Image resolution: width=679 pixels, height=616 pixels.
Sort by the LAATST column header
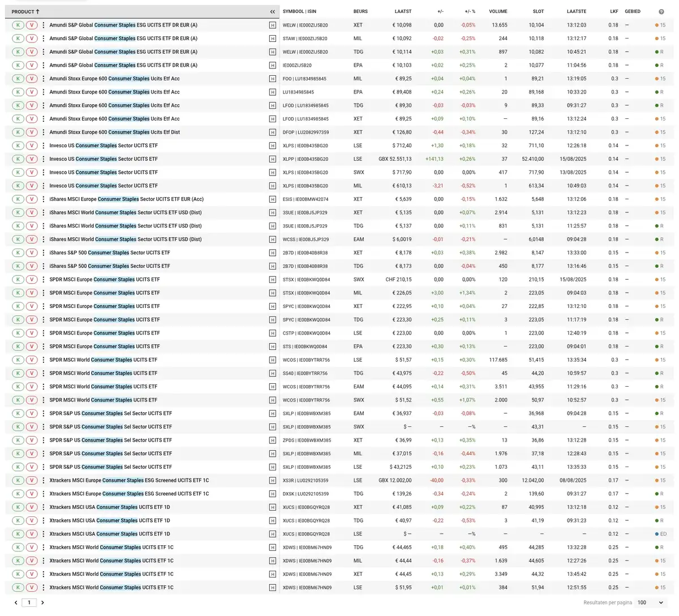(x=403, y=11)
